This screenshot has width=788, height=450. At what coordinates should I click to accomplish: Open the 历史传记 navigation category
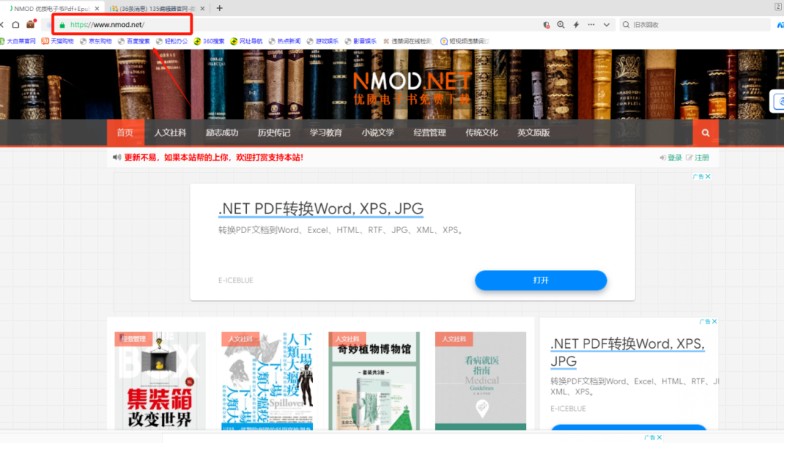click(274, 133)
